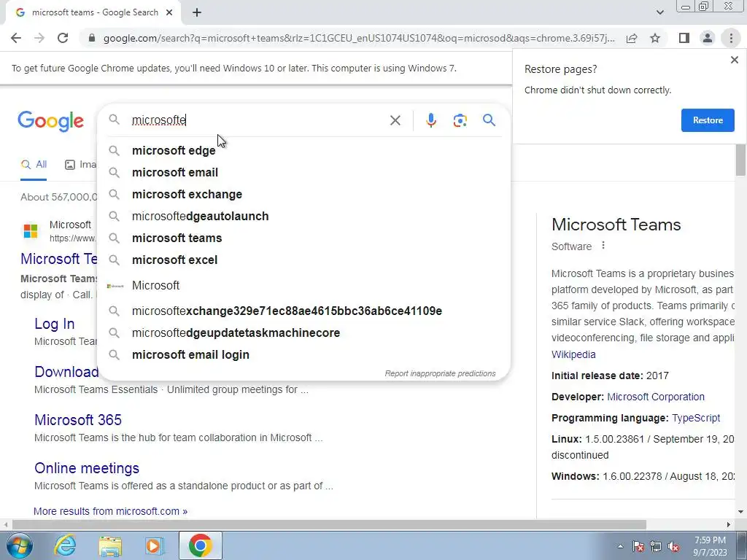Bookmark this page with the star icon
Image resolution: width=747 pixels, height=560 pixels.
click(655, 38)
